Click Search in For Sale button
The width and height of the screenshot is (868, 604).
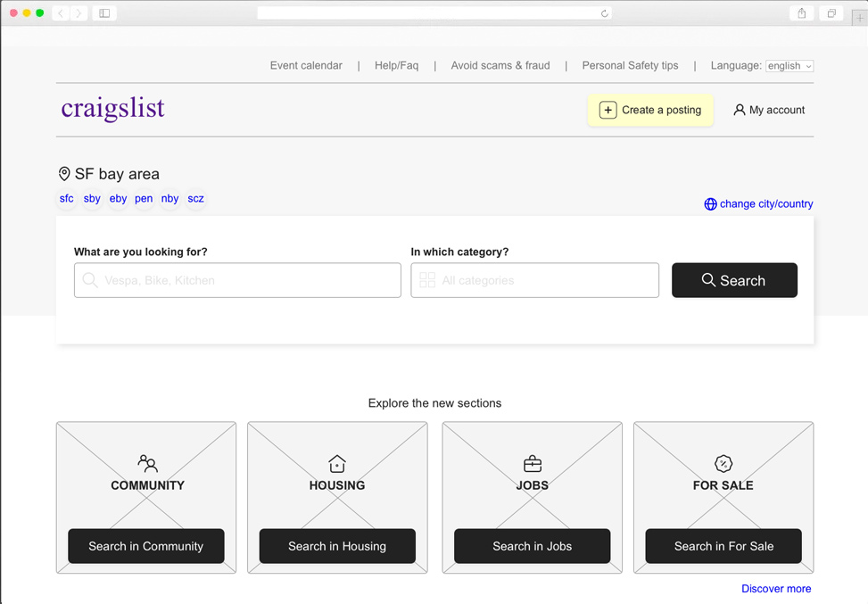(723, 546)
